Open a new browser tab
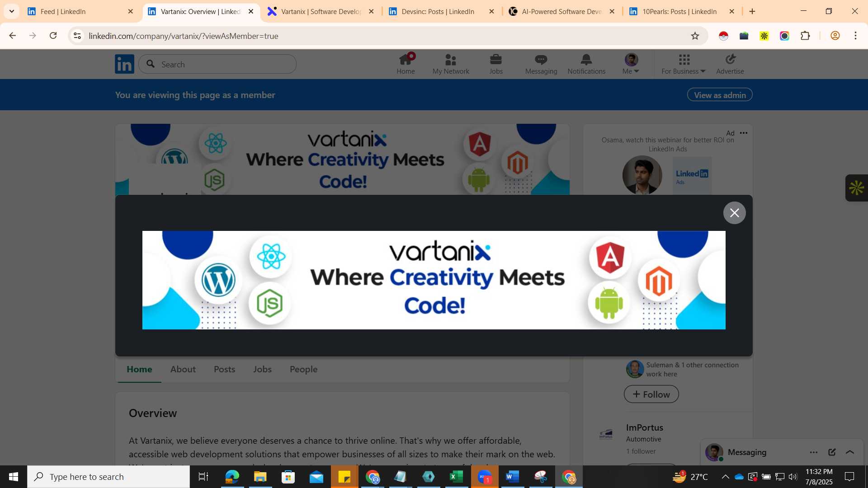Image resolution: width=868 pixels, height=488 pixels. pos(752,11)
